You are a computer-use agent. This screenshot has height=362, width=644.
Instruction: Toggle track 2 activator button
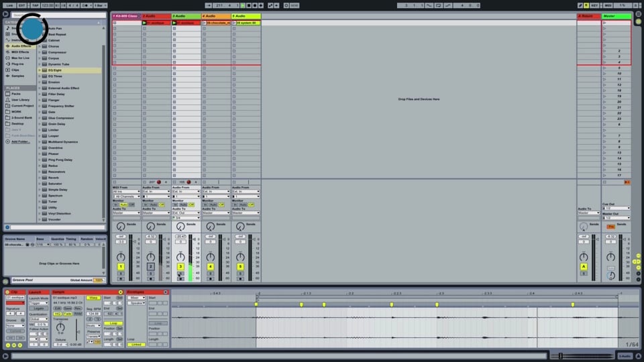point(151,267)
